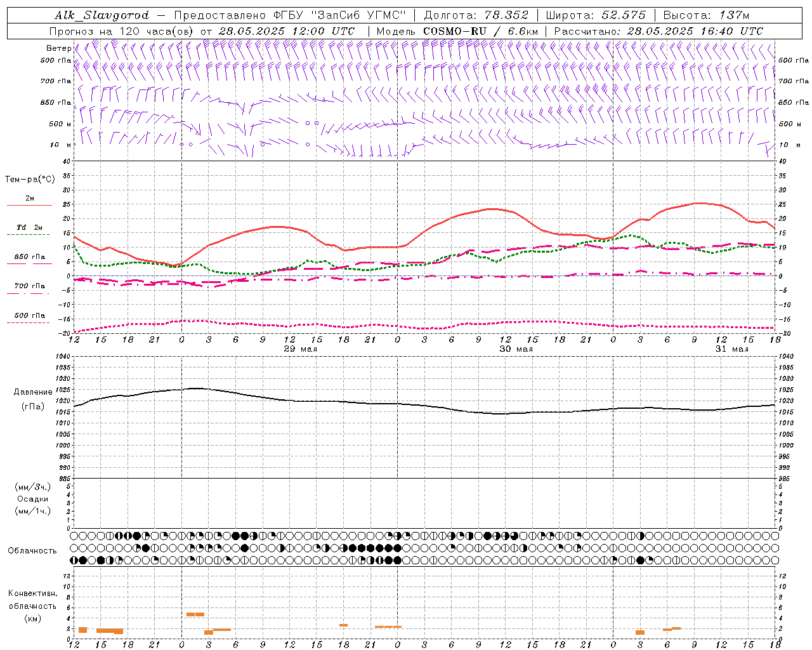The width and height of the screenshot is (812, 650).
Task: Click the longitude value 'Долгота: 78.352'
Action: [475, 15]
